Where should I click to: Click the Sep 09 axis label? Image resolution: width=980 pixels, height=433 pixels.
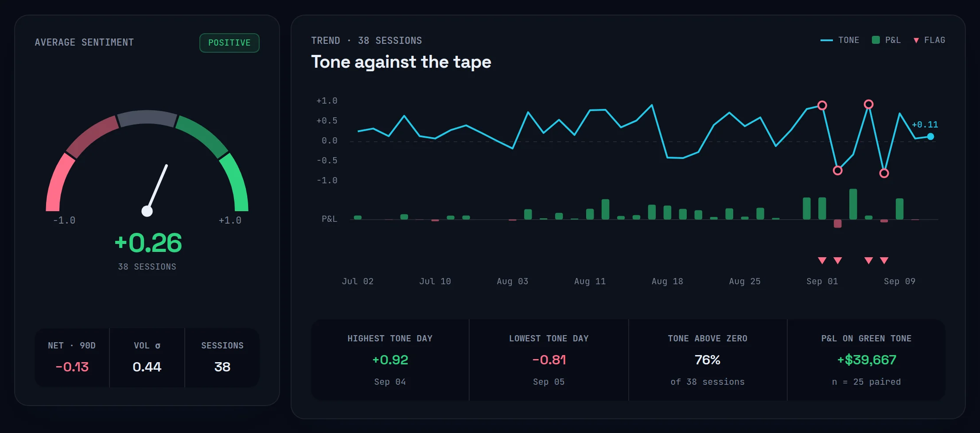coord(899,281)
